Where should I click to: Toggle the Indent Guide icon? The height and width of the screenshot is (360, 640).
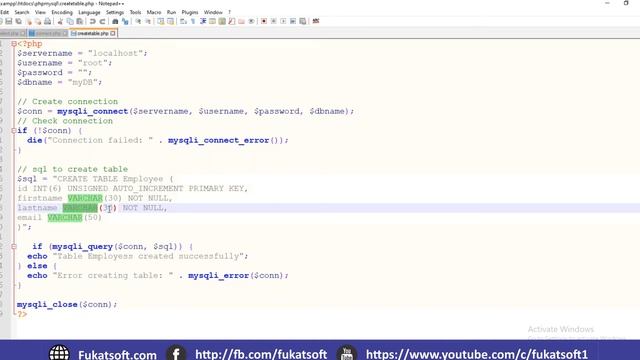[x=203, y=21]
